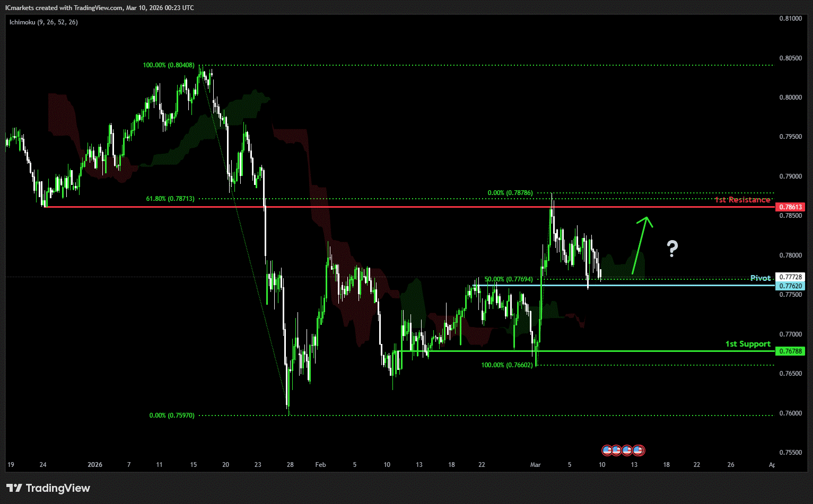Screen dimensions: 813x504
Task: Click the white 0.77728 current price label
Action: (x=790, y=277)
